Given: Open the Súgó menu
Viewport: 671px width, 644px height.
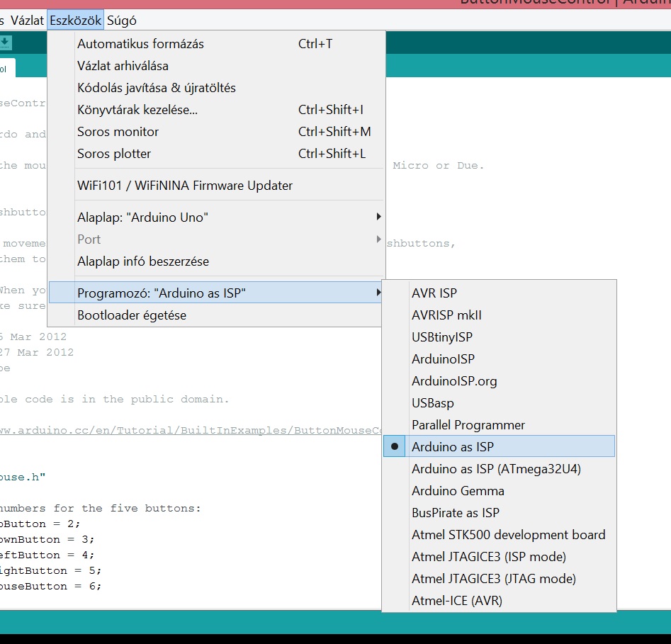Looking at the screenshot, I should [x=122, y=20].
